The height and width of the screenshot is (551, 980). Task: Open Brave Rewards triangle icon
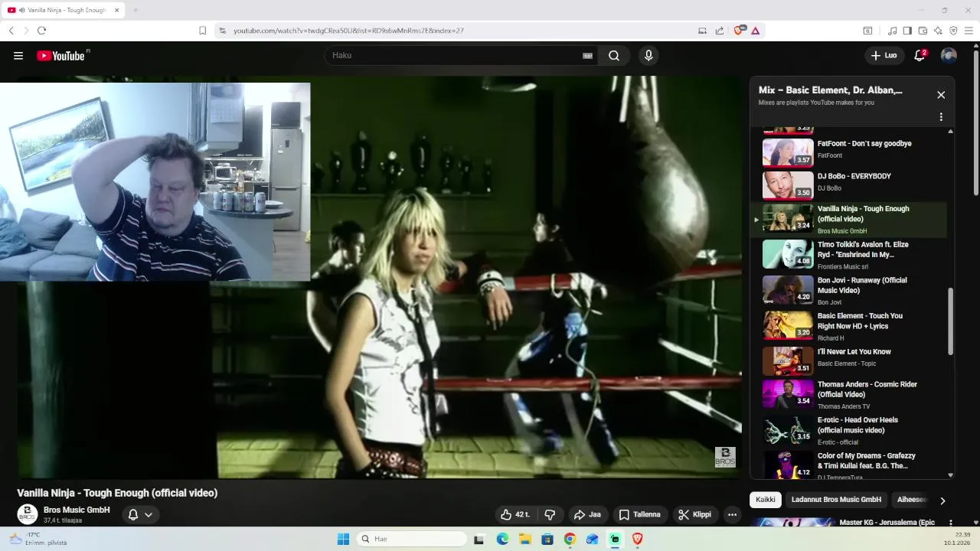pos(755,31)
